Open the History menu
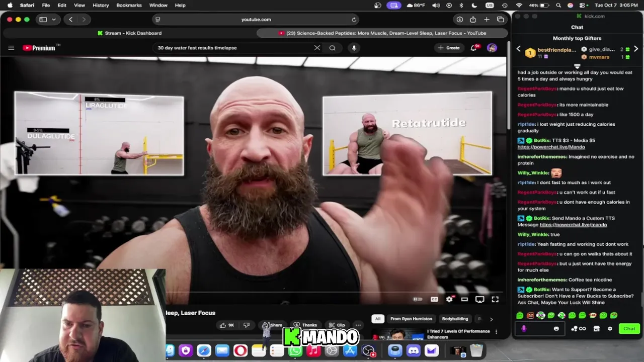The width and height of the screenshot is (644, 362). pyautogui.click(x=101, y=5)
